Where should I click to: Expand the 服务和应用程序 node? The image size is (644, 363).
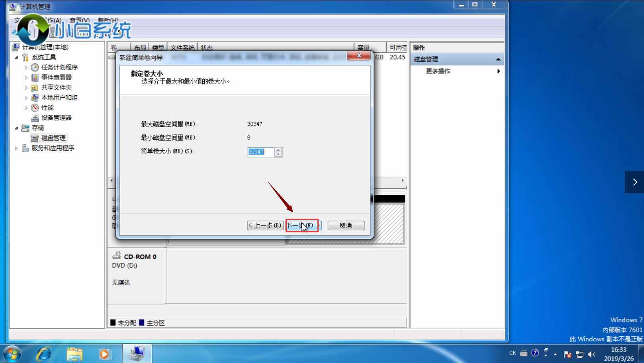(x=16, y=148)
